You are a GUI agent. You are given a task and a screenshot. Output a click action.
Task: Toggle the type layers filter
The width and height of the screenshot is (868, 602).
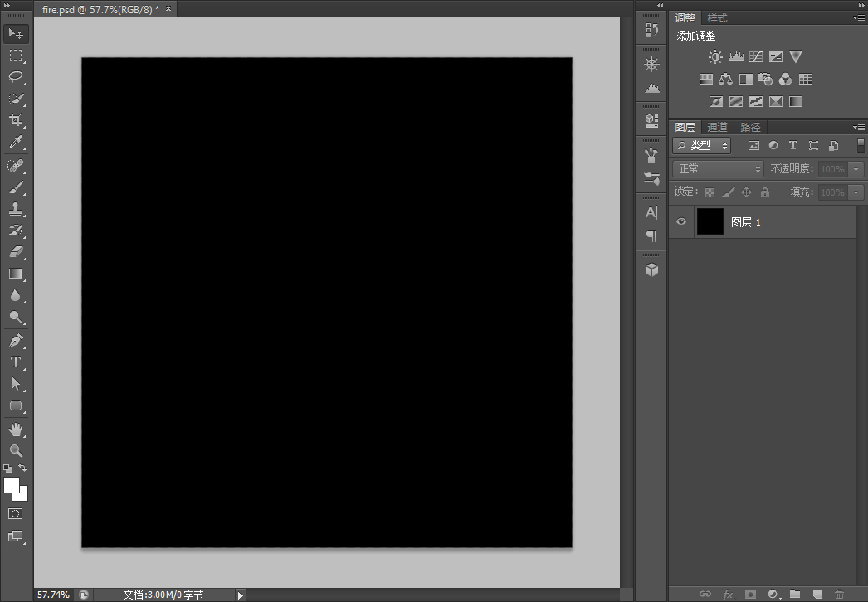tap(793, 145)
